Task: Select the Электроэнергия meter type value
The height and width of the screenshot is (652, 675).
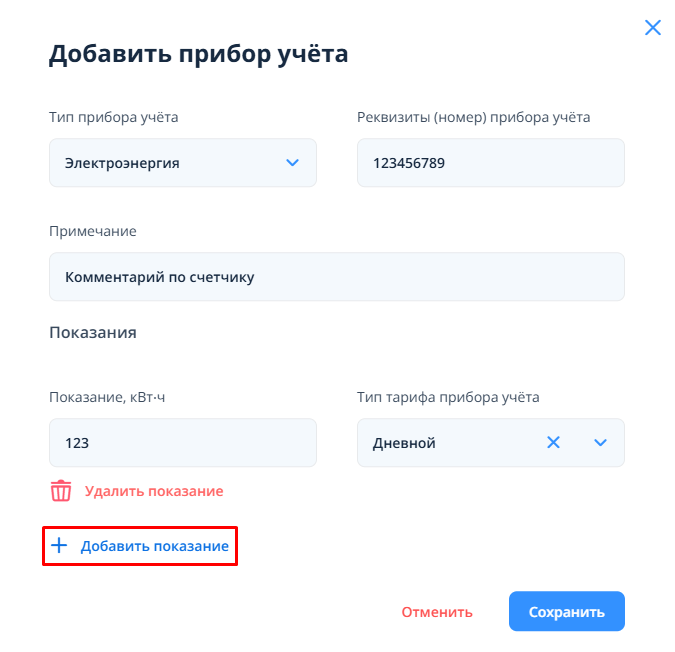Action: coord(122,162)
